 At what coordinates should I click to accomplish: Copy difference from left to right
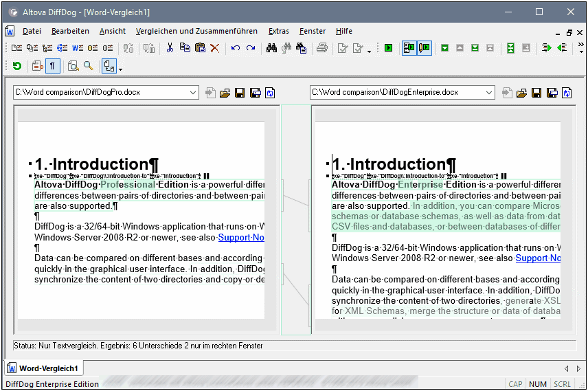point(546,48)
